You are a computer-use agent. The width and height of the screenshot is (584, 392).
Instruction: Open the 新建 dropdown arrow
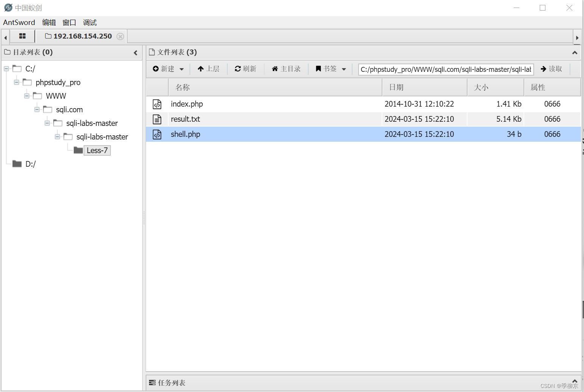point(182,69)
